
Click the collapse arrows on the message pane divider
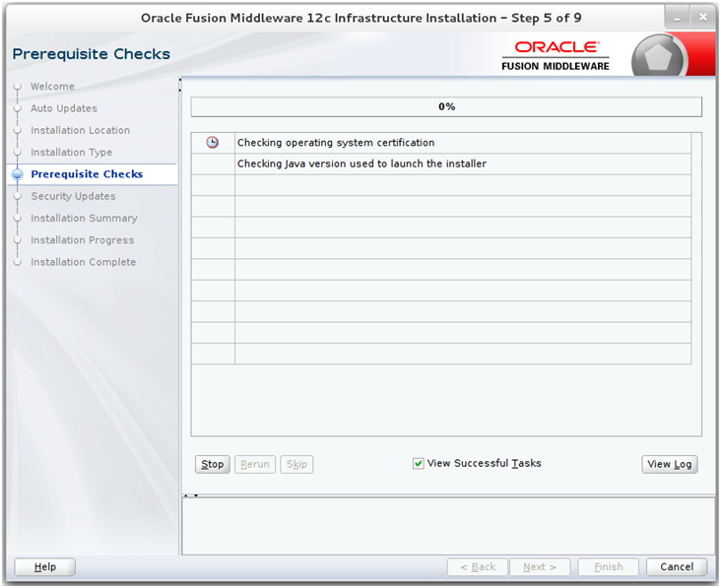point(191,495)
